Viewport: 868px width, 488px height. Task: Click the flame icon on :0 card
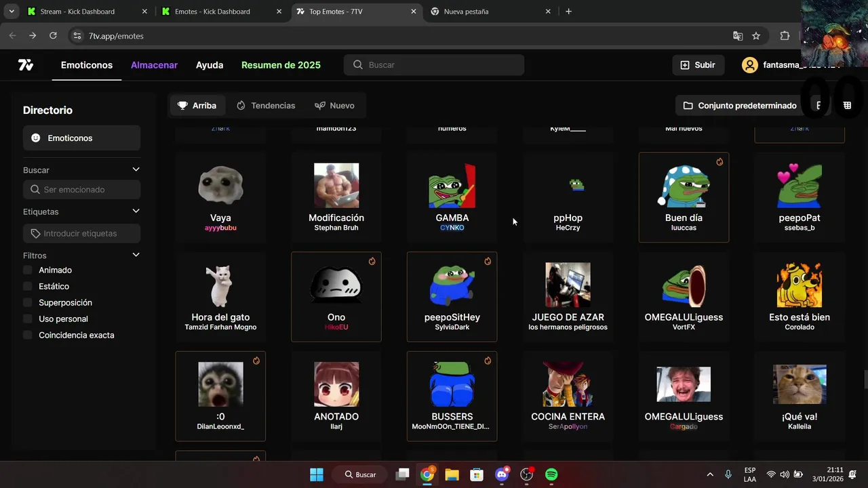256,361
